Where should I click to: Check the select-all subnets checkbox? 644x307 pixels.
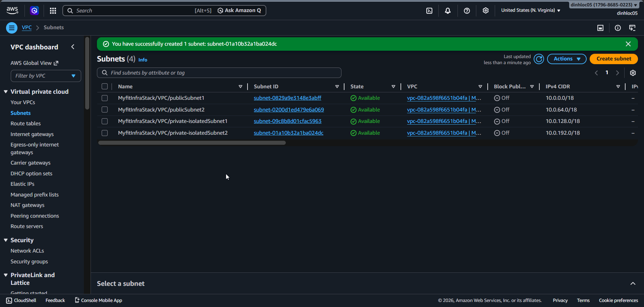pos(105,86)
